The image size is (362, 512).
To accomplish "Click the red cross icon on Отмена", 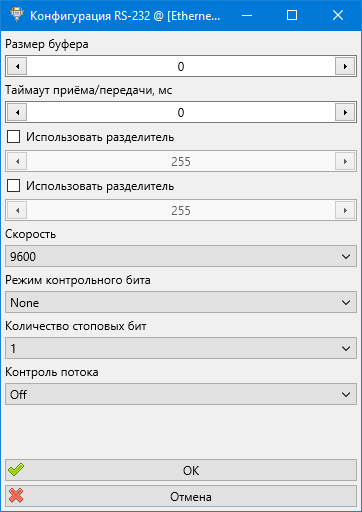I will tap(16, 496).
